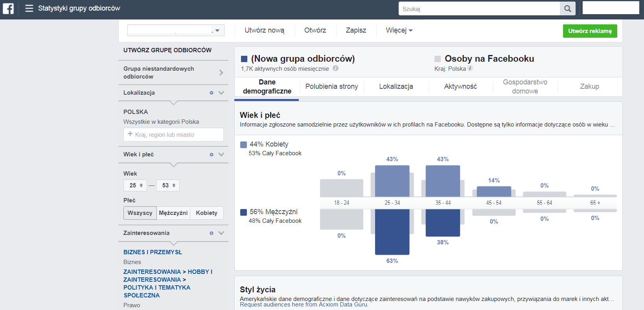Click the 63% men 25-34 bar
Screen dimensions: 644x310
(x=392, y=232)
